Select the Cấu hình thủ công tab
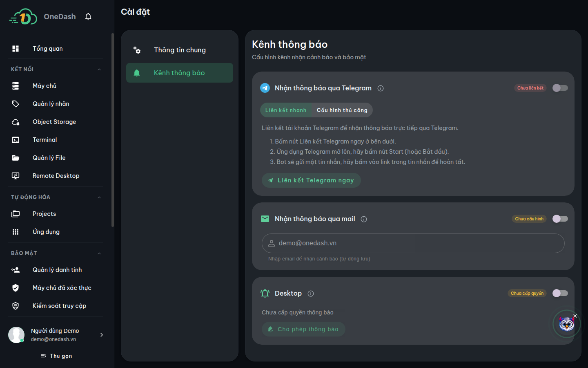The width and height of the screenshot is (588, 368). coord(342,110)
